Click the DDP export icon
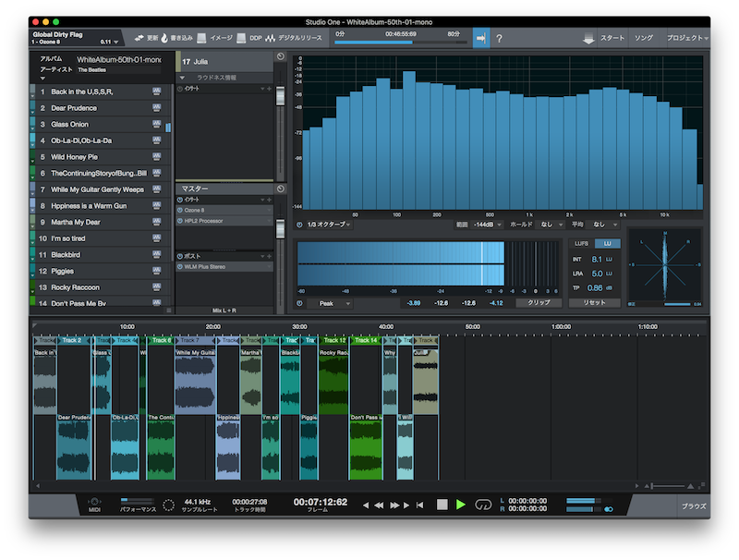 (241, 38)
